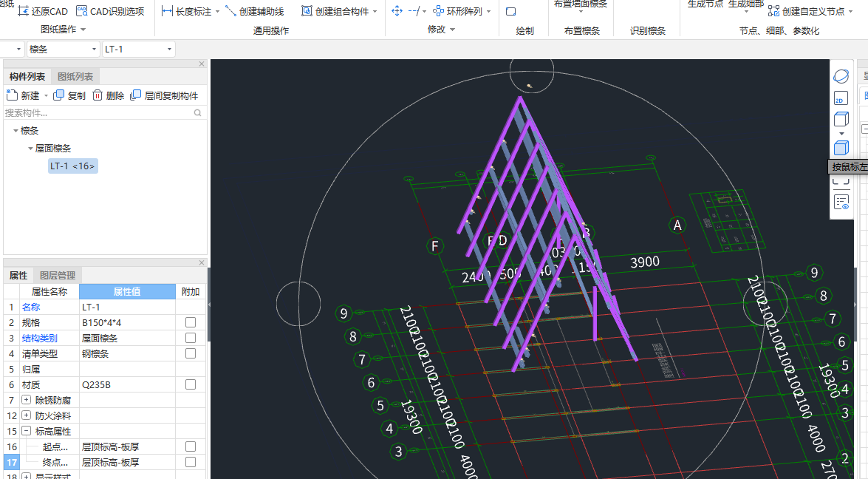
Task: Click 层间复制构件 copy between floors
Action: coord(164,95)
